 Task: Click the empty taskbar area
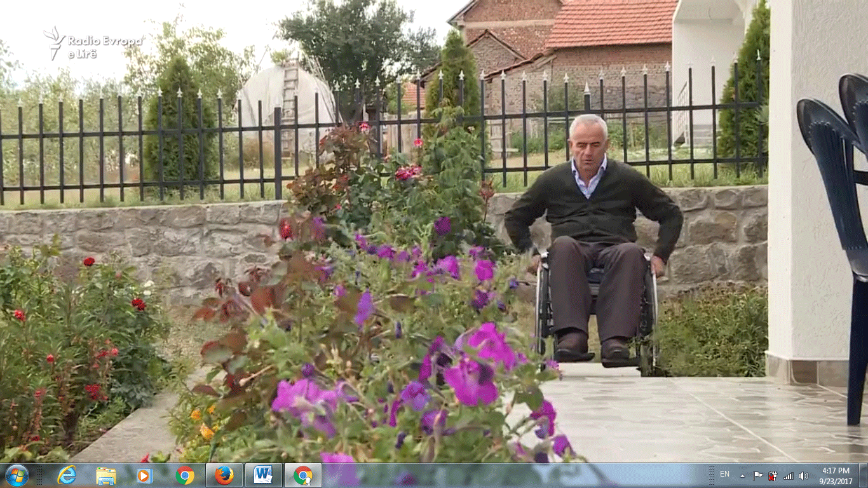508,475
